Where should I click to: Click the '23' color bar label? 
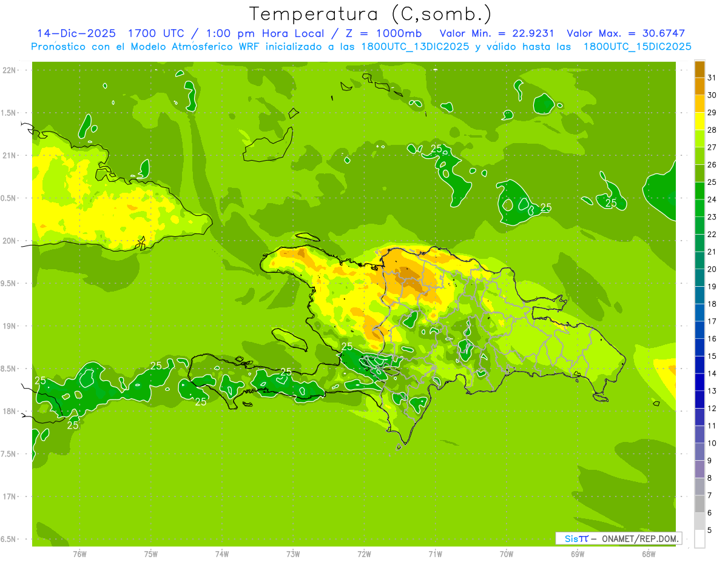(712, 217)
